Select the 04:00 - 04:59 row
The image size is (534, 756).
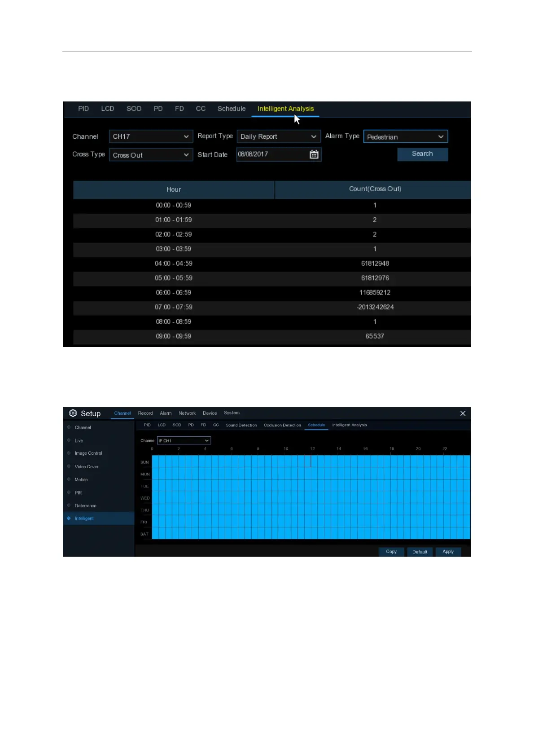pos(272,264)
